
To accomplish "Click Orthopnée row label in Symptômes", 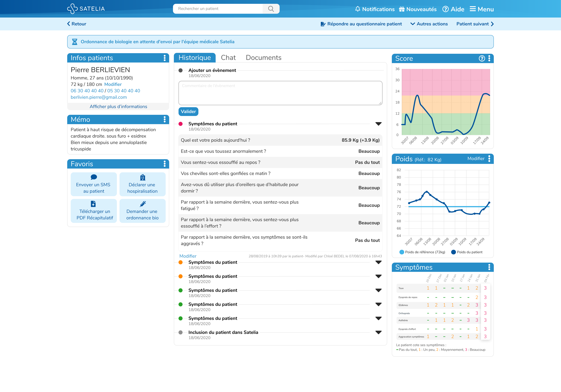I will (x=404, y=313).
